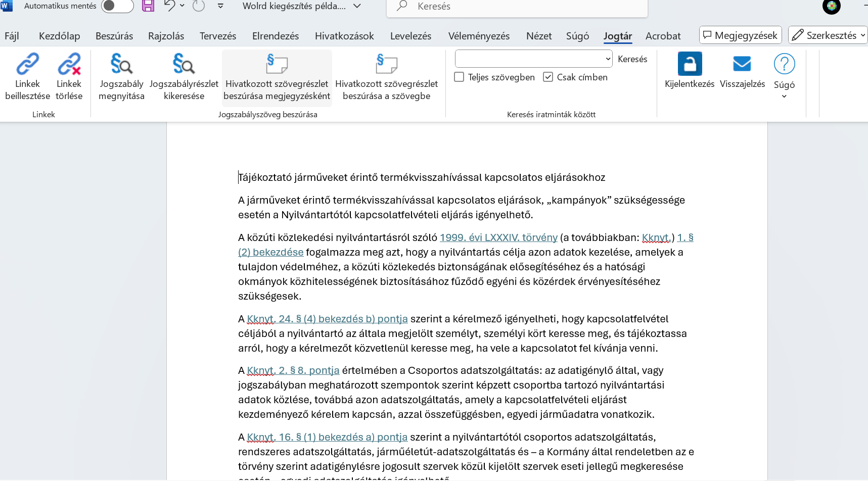Switch to the Beszúrás tab

point(114,36)
